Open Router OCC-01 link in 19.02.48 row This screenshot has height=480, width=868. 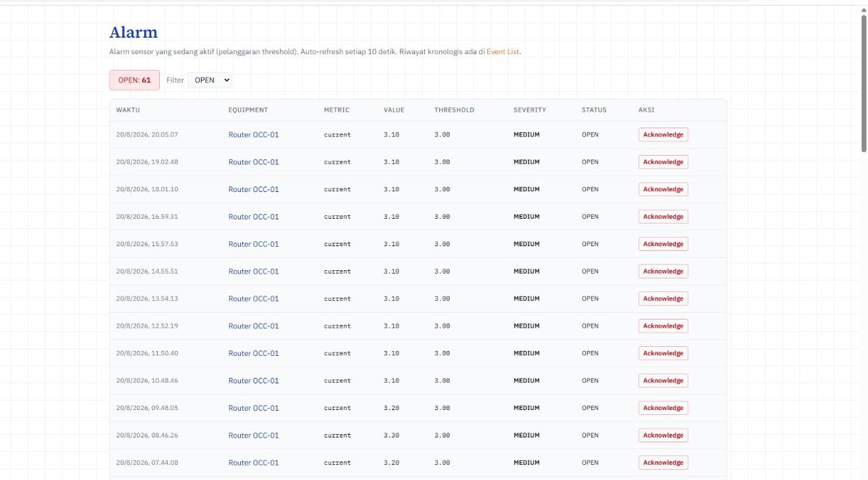(254, 162)
